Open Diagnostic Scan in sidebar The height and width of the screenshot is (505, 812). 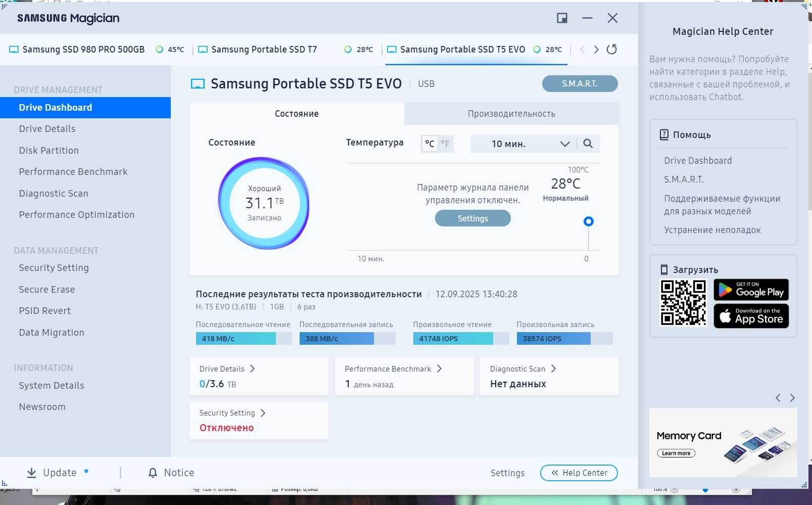(x=54, y=194)
